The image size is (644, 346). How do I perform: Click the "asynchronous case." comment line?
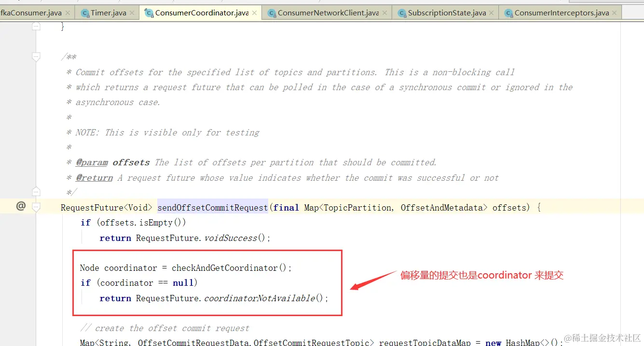click(118, 102)
